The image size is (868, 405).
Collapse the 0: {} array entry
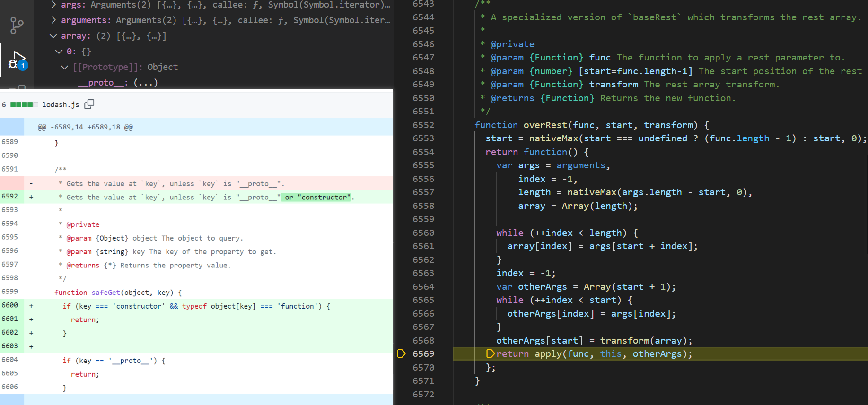pos(59,52)
